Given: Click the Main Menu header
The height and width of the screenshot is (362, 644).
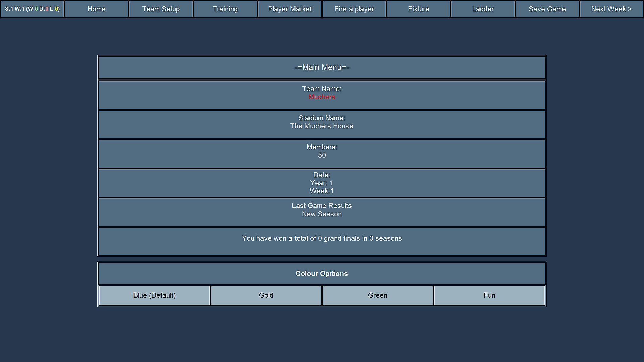Looking at the screenshot, I should click(x=322, y=67).
